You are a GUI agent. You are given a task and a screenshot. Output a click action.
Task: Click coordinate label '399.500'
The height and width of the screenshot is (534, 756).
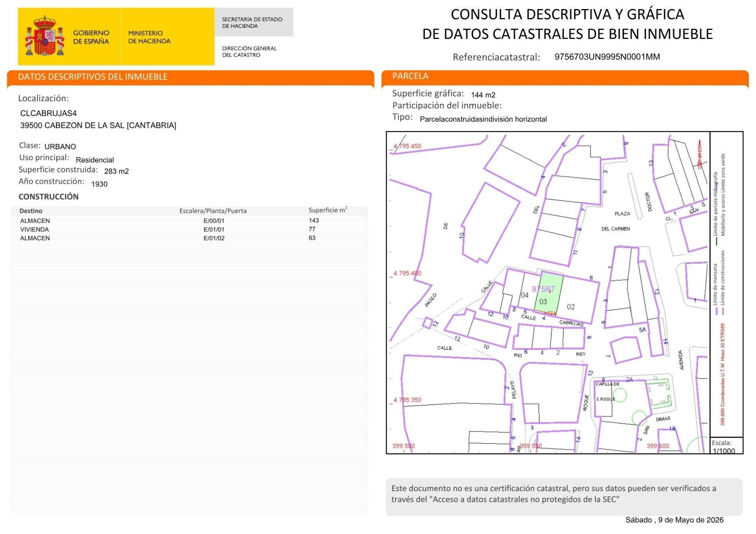point(403,446)
